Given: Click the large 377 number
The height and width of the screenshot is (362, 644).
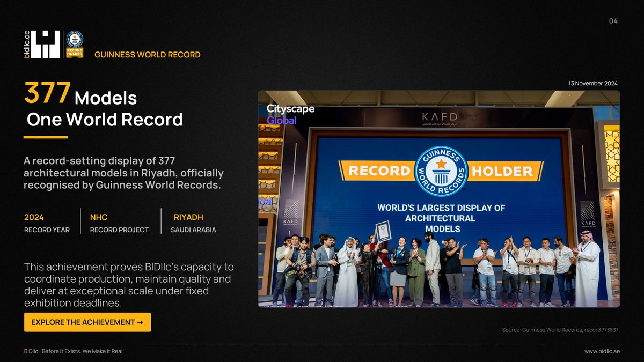Looking at the screenshot, I should click(47, 93).
